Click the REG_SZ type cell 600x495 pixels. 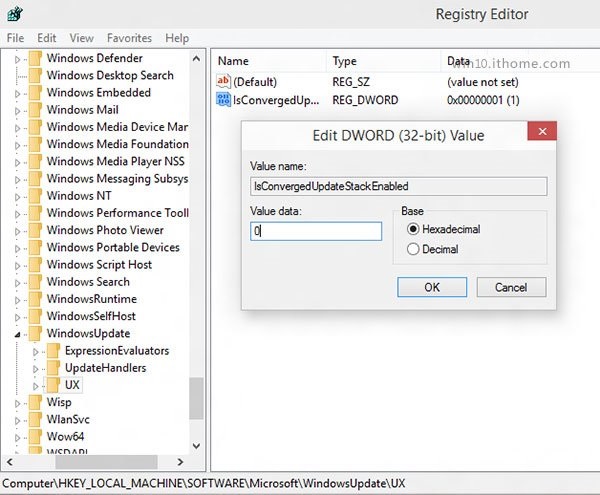351,82
